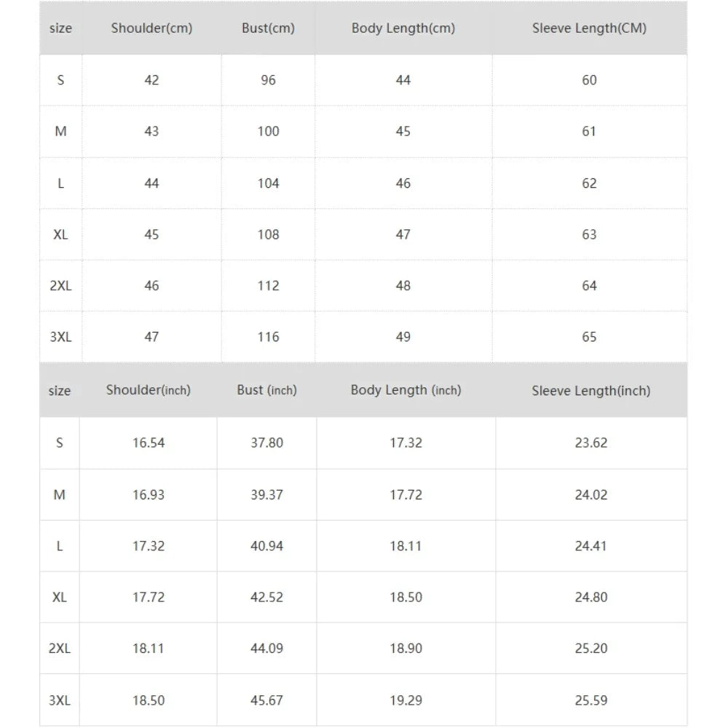728x728 pixels.
Task: Select the Sleeve Length(inch) header
Action: [590, 391]
